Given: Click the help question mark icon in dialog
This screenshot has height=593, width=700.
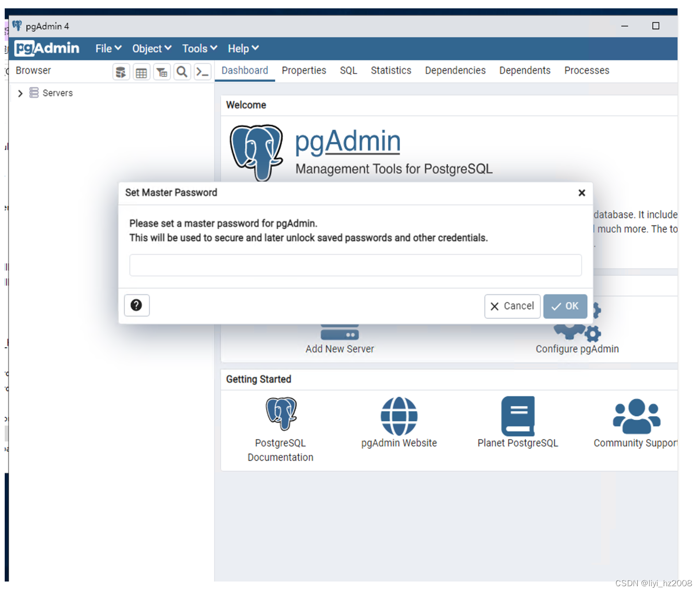Looking at the screenshot, I should coord(136,305).
